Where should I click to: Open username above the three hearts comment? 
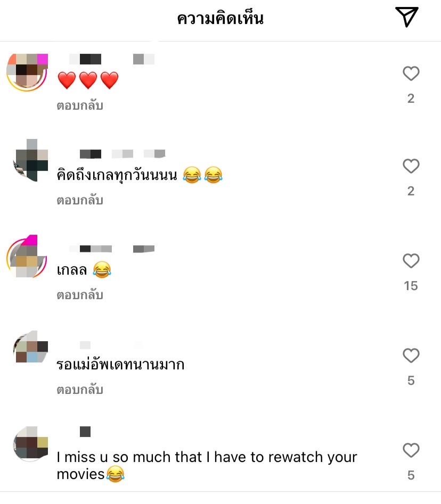[x=112, y=59]
